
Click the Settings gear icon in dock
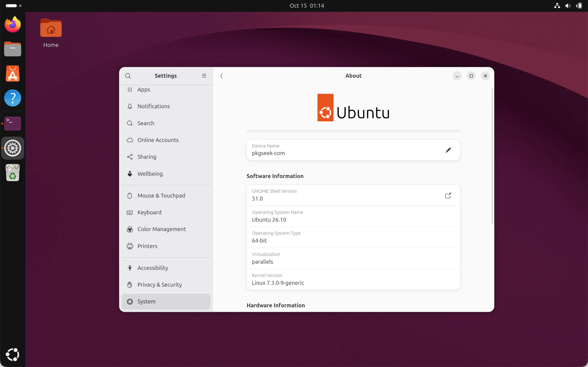pyautogui.click(x=13, y=148)
